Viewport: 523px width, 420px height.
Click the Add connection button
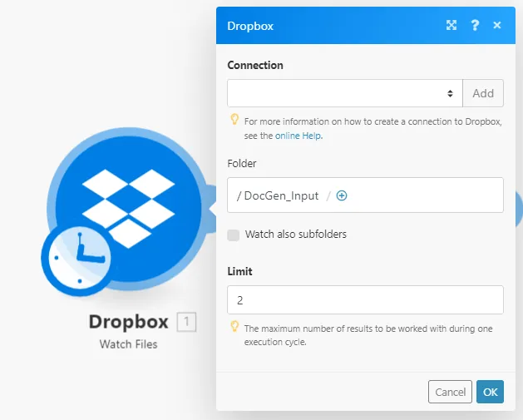[x=483, y=93]
